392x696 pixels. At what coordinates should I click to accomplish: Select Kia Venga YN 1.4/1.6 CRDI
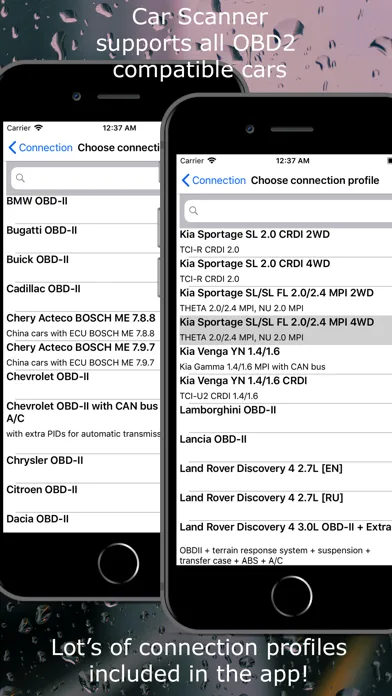(285, 388)
